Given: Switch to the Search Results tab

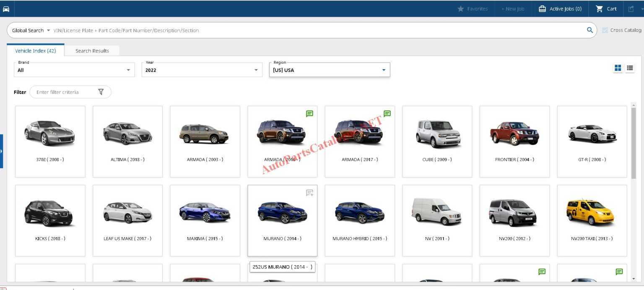Looking at the screenshot, I should click(x=92, y=51).
